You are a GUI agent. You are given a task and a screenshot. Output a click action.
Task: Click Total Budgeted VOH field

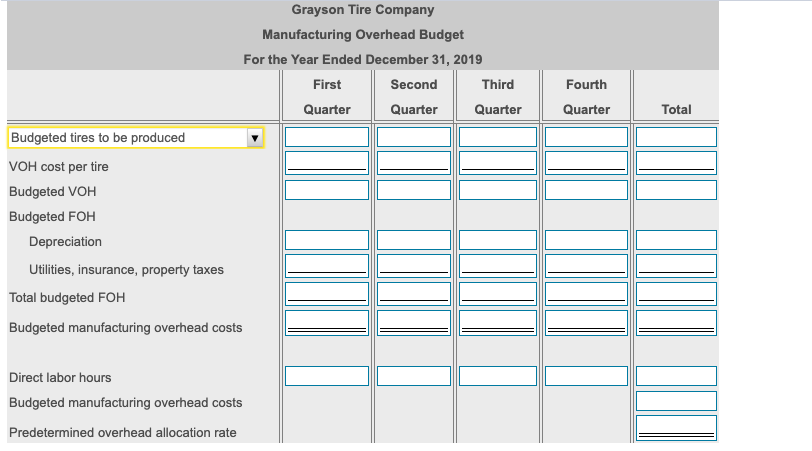click(676, 190)
